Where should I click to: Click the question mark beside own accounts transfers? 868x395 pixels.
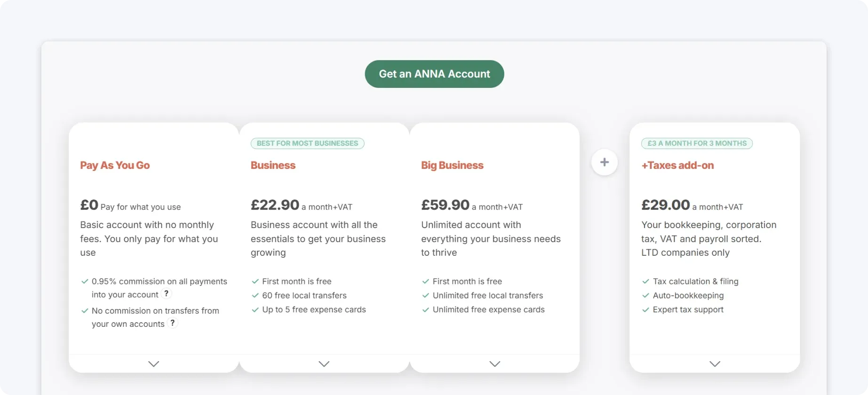pos(172,323)
